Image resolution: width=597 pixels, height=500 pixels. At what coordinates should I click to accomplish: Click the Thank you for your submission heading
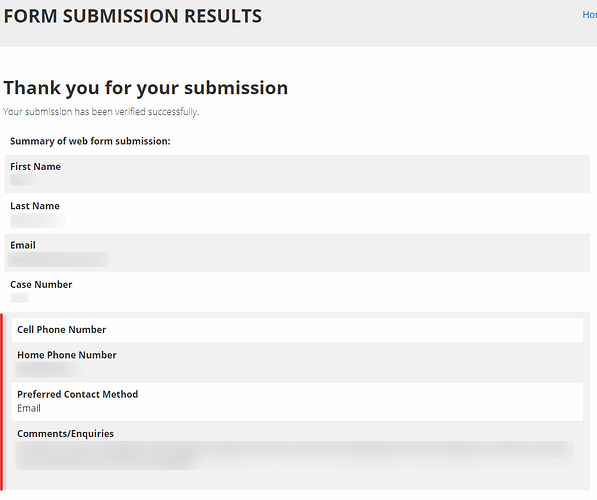coord(145,88)
